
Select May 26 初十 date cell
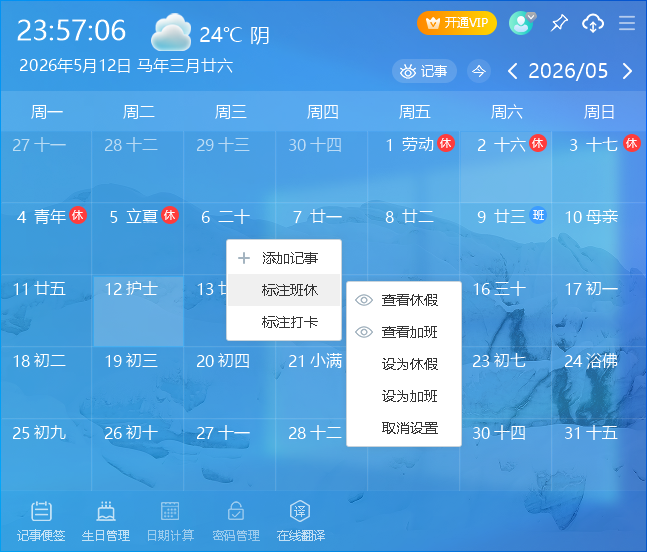pyautogui.click(x=138, y=455)
